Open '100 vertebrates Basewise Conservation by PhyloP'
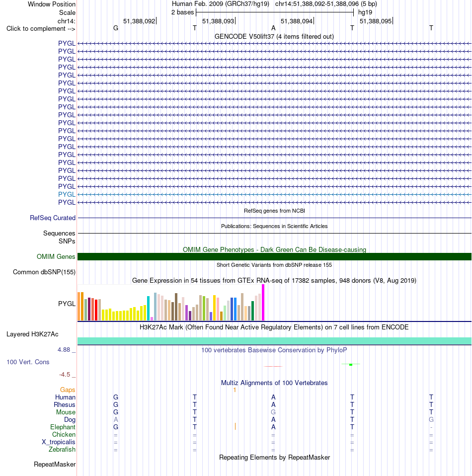Viewport: 472px width, 476px height. 274,350
